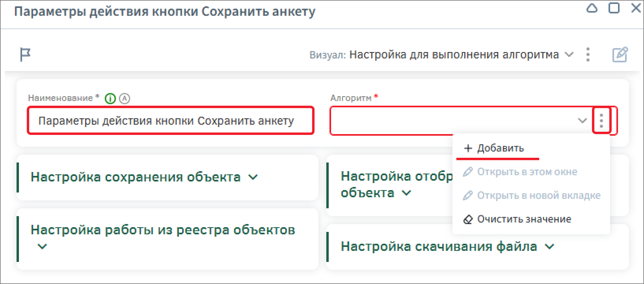This screenshot has height=284, width=644.
Task: Open the Алгоритм dropdown arrow
Action: 582,120
